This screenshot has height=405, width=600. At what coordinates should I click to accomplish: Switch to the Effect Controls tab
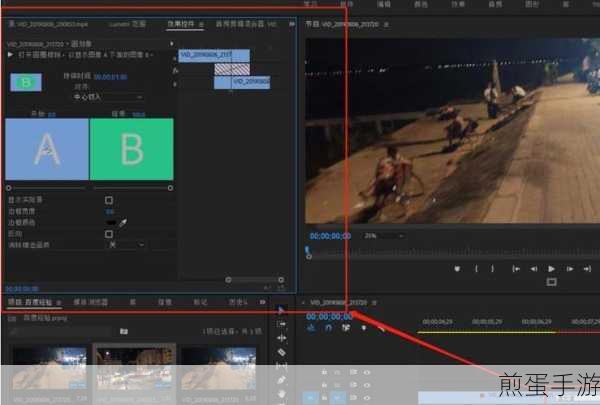coord(181,24)
